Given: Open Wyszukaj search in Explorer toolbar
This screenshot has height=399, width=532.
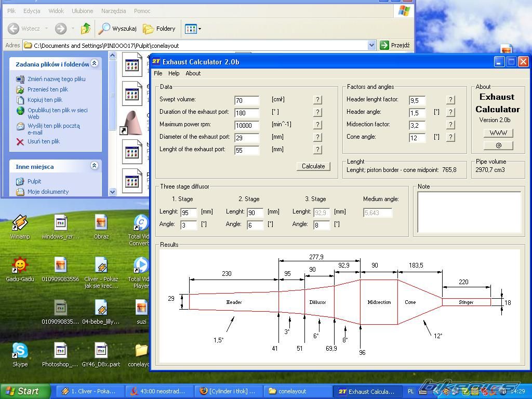Looking at the screenshot, I should coord(117,29).
